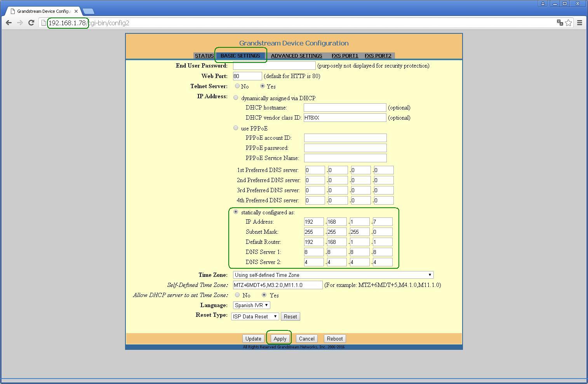The height and width of the screenshot is (384, 588).
Task: Switch to FXS PORT1 tab
Action: coord(345,56)
